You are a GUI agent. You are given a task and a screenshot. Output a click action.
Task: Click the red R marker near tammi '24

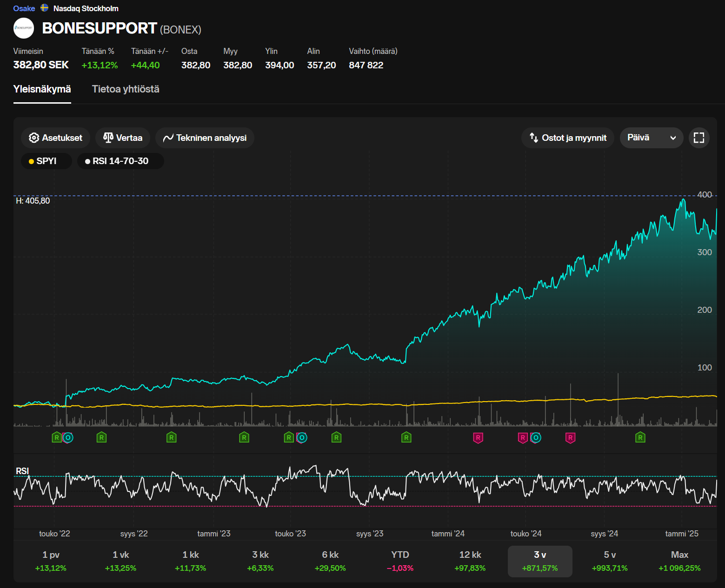tap(478, 437)
